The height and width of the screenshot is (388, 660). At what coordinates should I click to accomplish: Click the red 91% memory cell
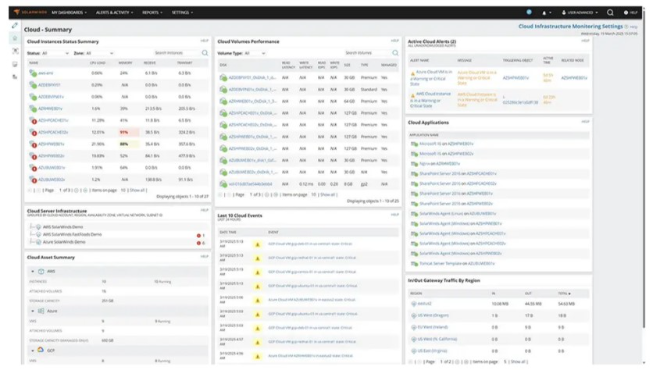click(129, 132)
